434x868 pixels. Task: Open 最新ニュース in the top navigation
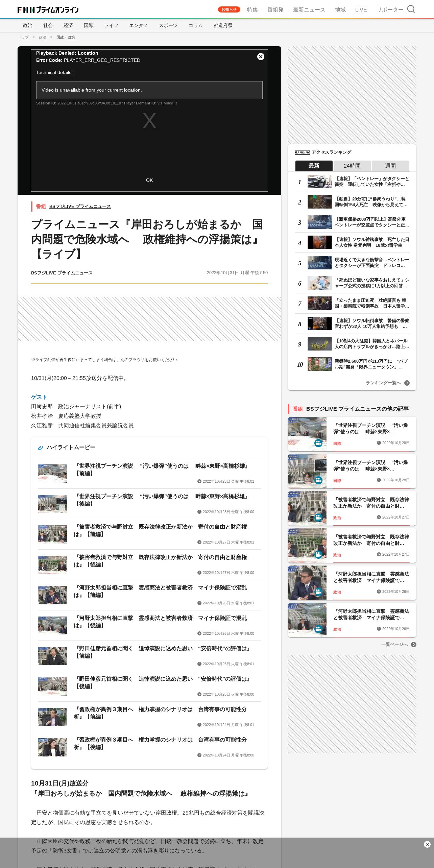309,10
